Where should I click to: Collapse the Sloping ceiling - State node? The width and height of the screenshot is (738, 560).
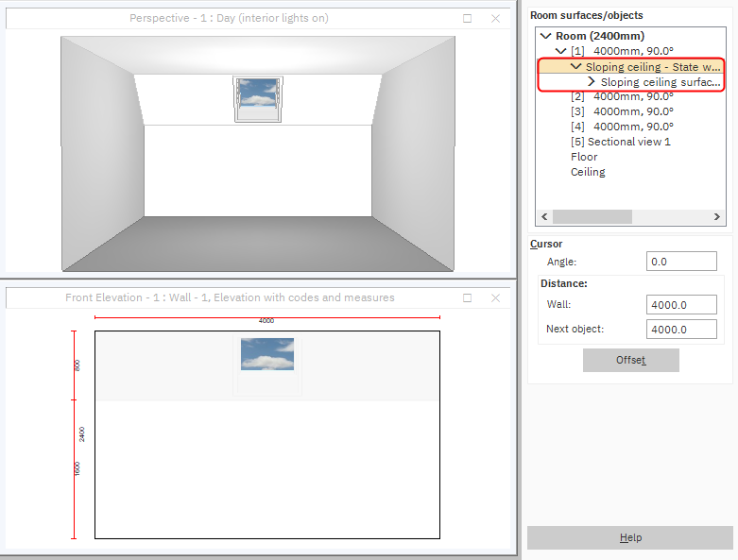pyautogui.click(x=576, y=67)
